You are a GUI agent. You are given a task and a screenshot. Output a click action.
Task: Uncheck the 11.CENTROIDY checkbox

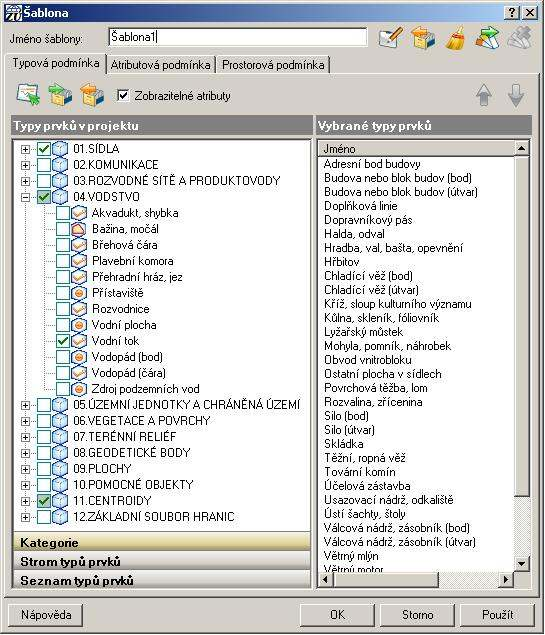coord(44,501)
